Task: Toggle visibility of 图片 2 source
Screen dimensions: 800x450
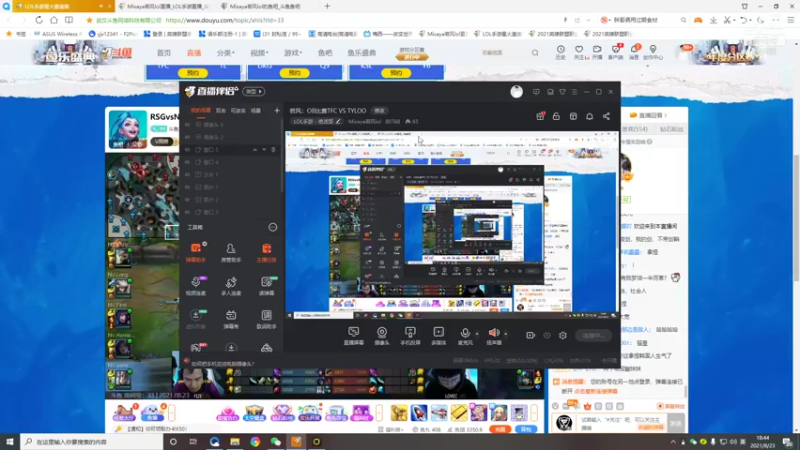Action: pyautogui.click(x=187, y=199)
